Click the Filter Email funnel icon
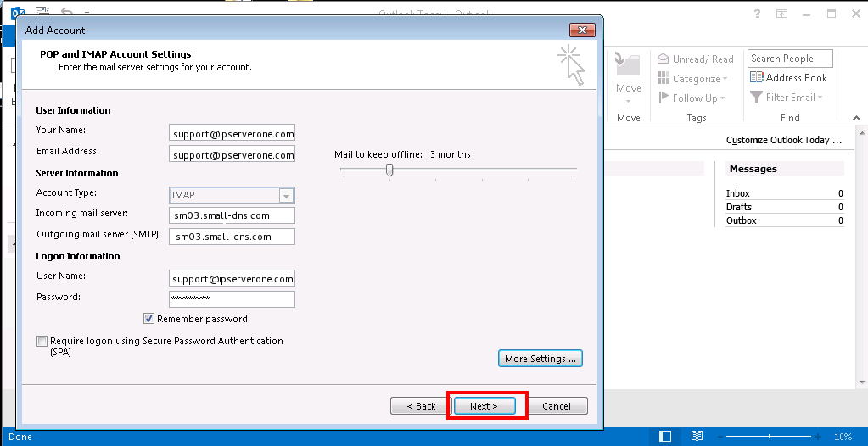868x446 pixels. click(x=756, y=98)
